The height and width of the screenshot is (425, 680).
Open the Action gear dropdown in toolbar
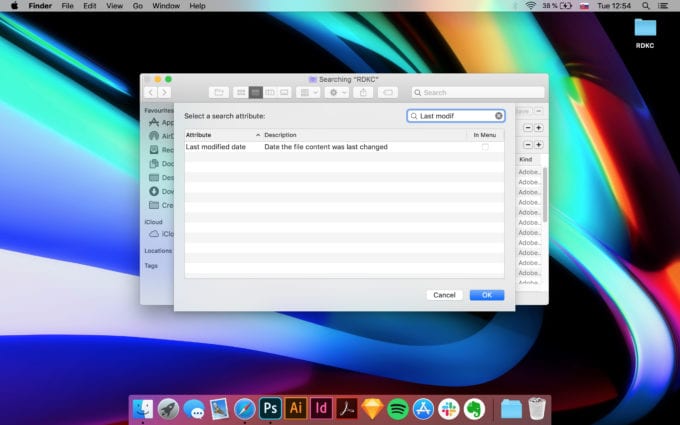[337, 92]
